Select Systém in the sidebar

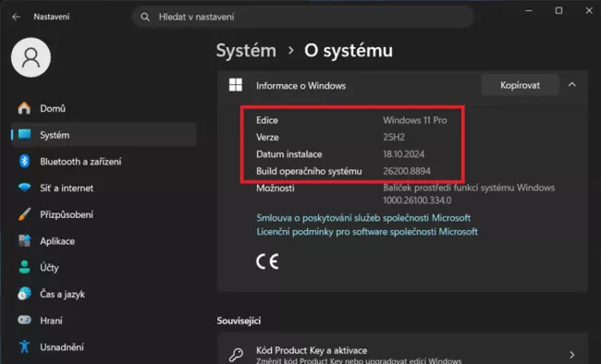coord(104,135)
